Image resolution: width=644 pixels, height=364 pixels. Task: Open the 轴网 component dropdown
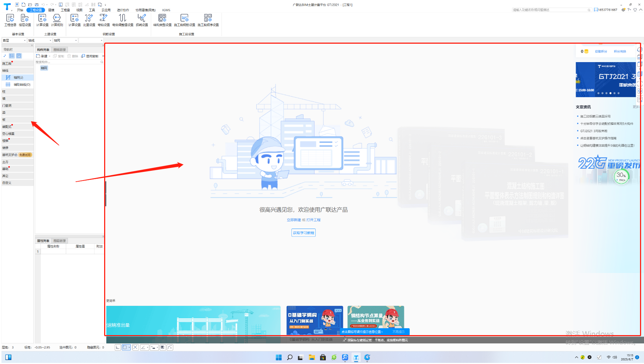pyautogui.click(x=66, y=40)
